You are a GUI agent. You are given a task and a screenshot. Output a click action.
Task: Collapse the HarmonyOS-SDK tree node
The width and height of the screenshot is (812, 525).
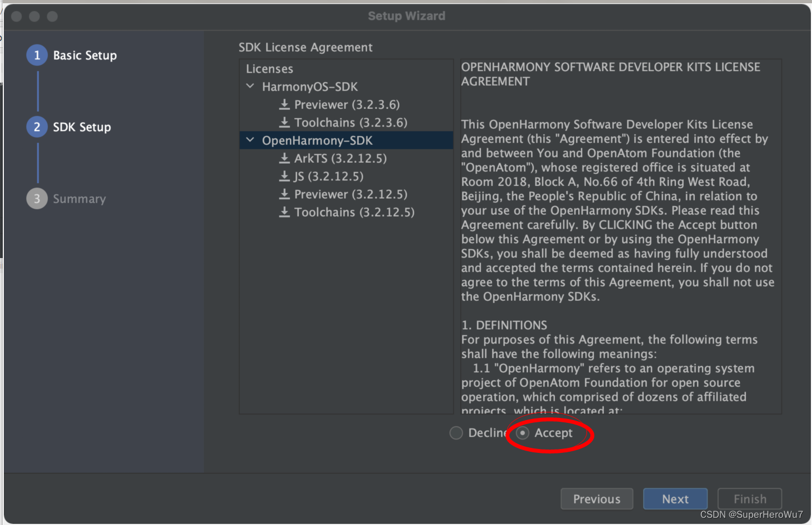(x=250, y=86)
